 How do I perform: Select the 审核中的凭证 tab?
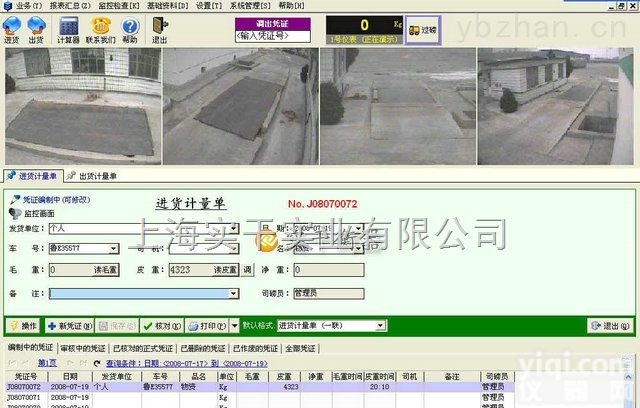[x=83, y=348]
